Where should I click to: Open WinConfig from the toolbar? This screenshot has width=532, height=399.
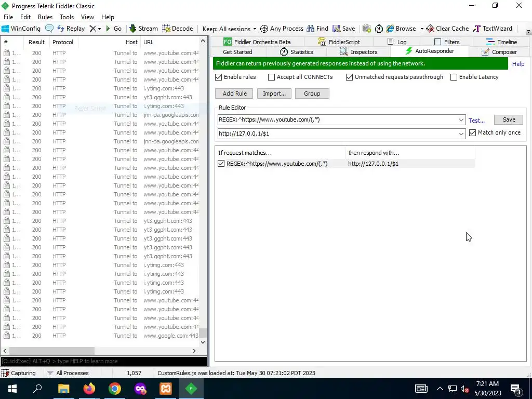click(21, 29)
